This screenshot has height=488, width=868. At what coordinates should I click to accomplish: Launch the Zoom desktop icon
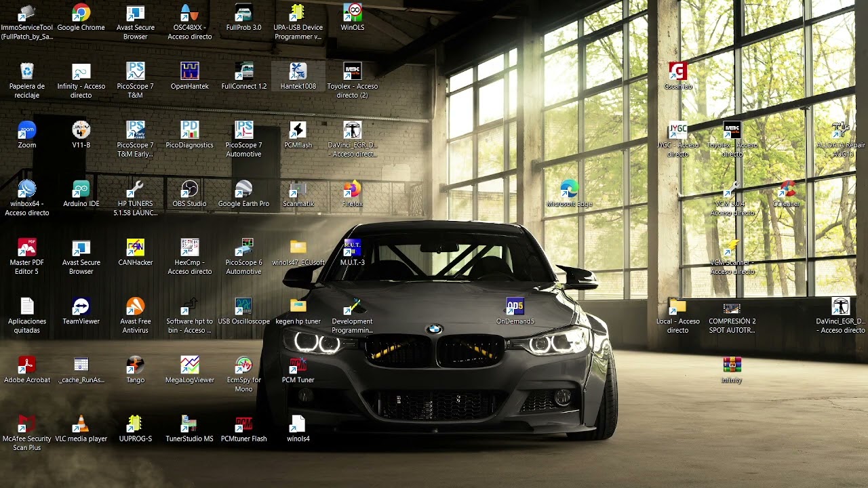pos(27,130)
